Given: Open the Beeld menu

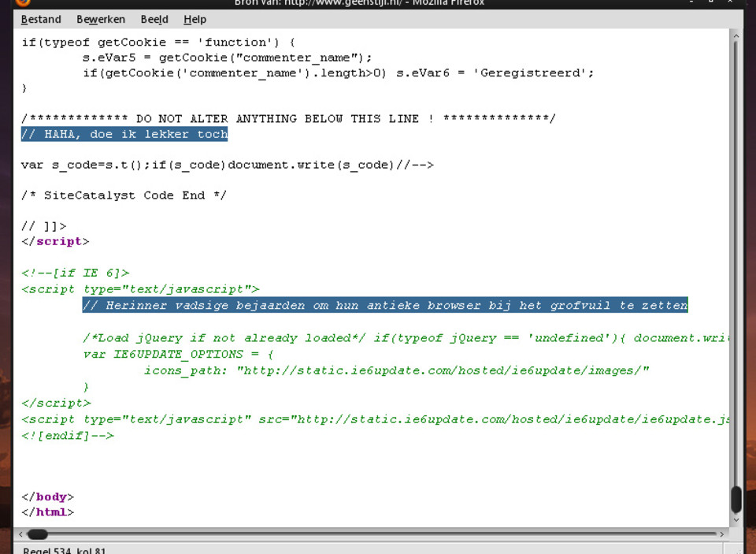Looking at the screenshot, I should (x=154, y=19).
